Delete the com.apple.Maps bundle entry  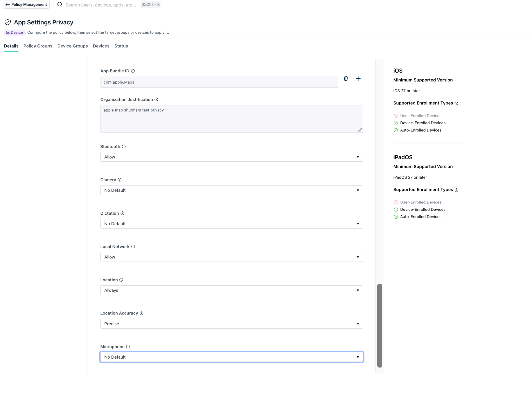point(346,78)
